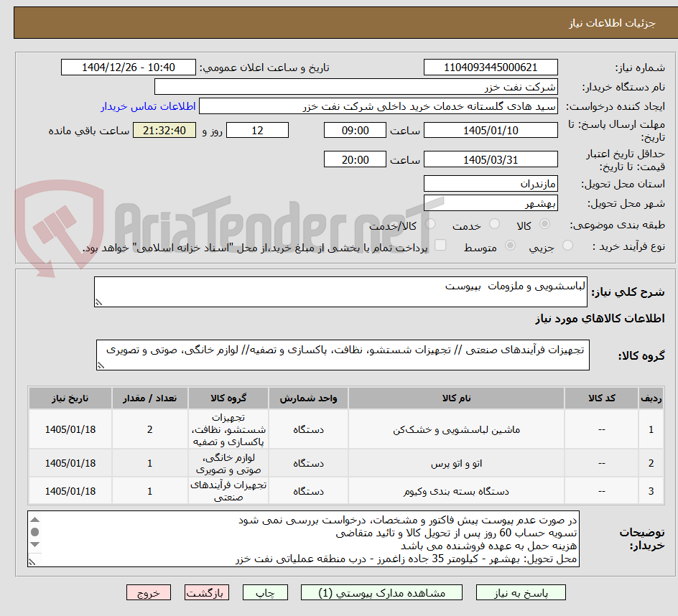678x616 pixels.
Task: Click quantity 2 in washing machine row
Action: pos(149,429)
